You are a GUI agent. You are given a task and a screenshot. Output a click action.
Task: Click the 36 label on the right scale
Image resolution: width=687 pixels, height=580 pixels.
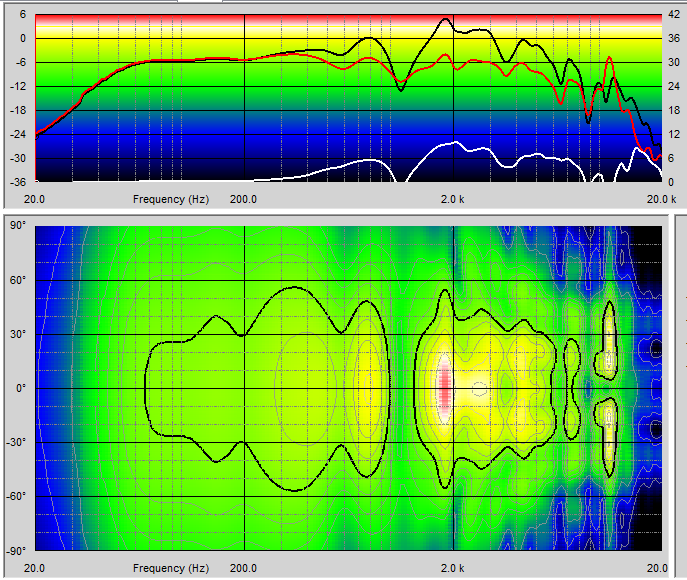coord(674,39)
